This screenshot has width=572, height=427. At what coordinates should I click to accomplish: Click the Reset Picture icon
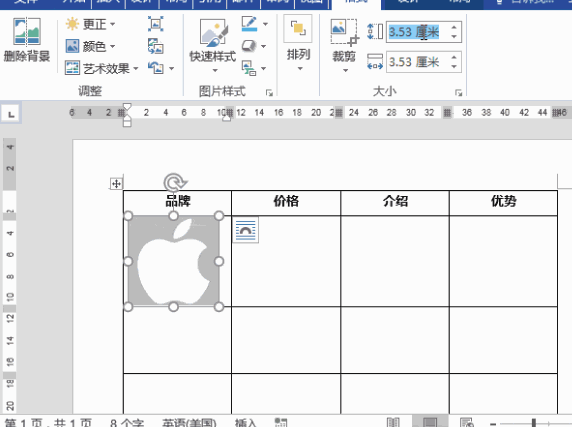(156, 68)
